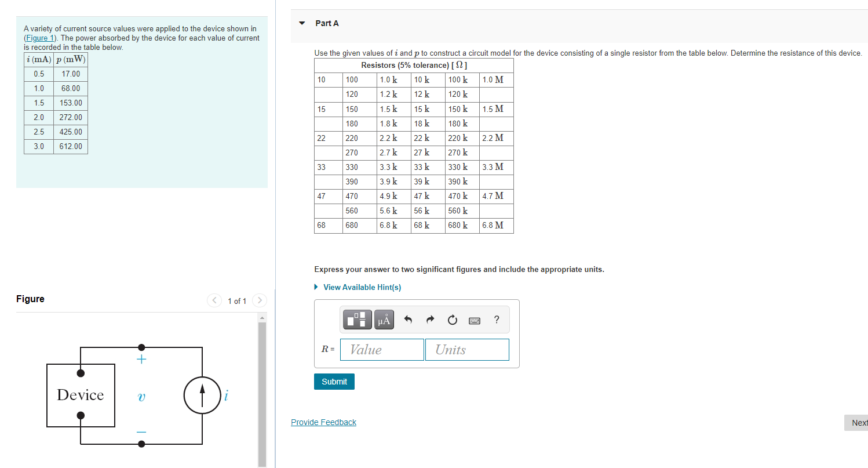
Task: Click the previous figure navigation arrow
Action: tap(214, 300)
